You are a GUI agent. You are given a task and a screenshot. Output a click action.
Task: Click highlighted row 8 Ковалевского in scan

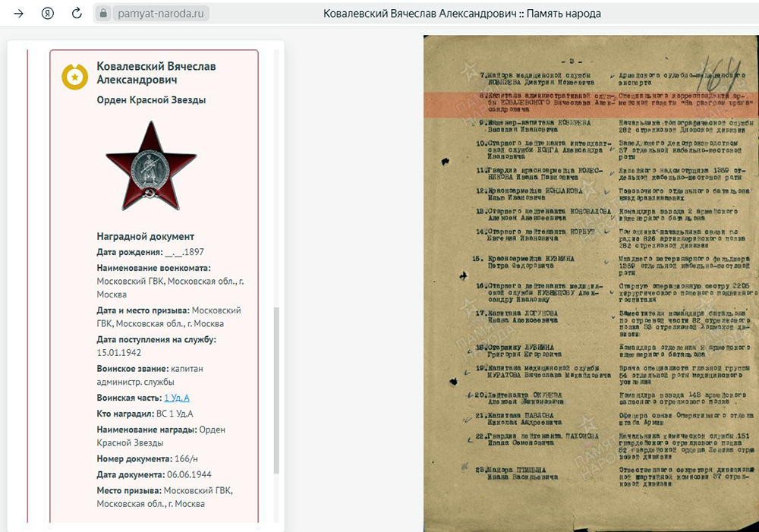click(591, 104)
